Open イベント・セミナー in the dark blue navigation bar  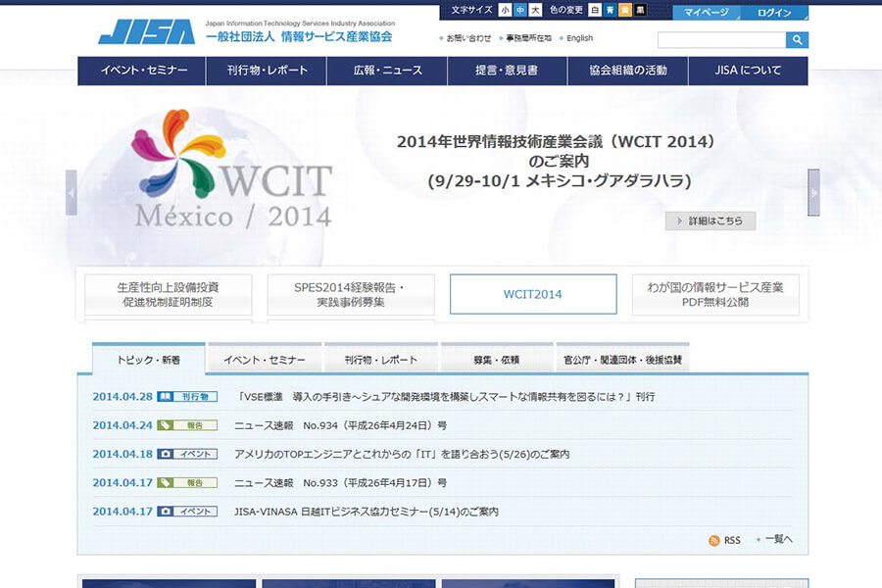pos(142,71)
